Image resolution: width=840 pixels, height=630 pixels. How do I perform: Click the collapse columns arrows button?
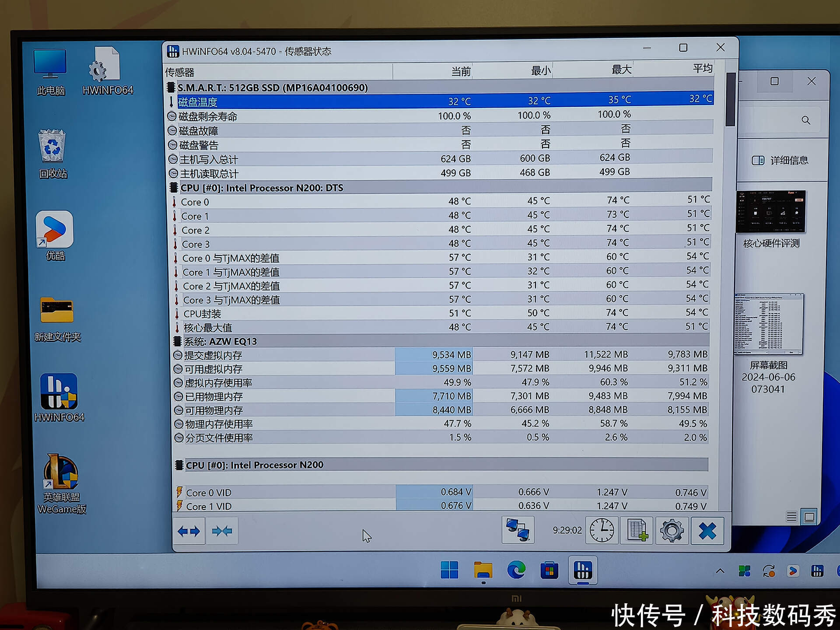[x=222, y=532]
